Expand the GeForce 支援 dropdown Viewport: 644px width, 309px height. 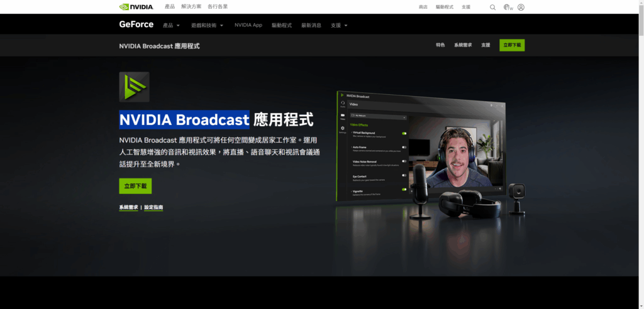coord(339,26)
